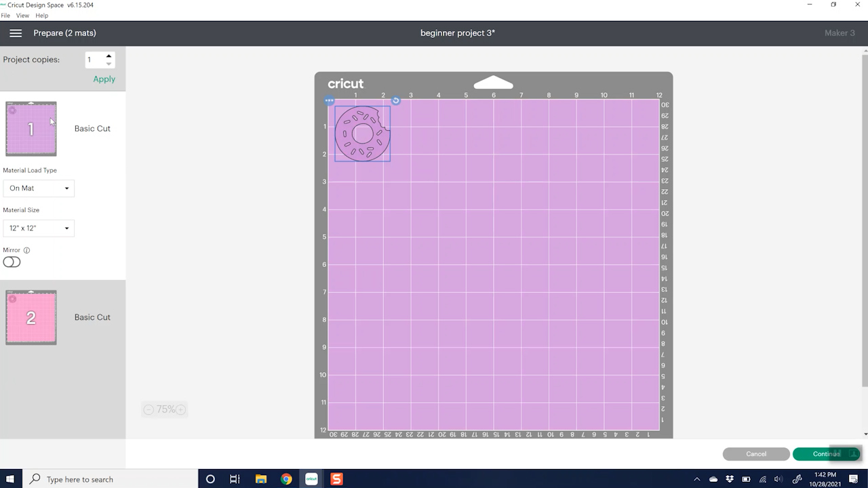Click the battery tray icon
Viewport: 868px width, 488px height.
746,479
